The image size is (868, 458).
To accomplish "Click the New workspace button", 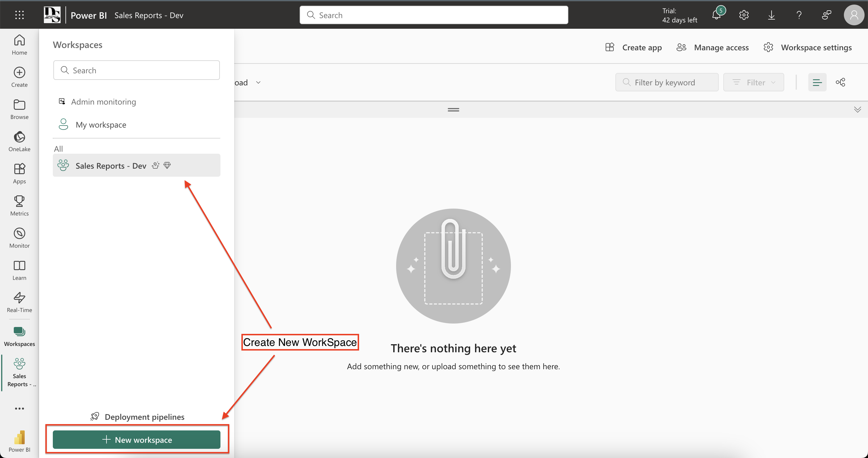I will click(136, 439).
